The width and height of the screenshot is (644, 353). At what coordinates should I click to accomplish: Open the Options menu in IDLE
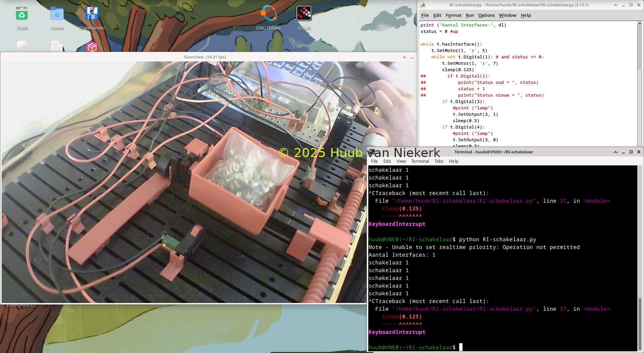tap(486, 15)
